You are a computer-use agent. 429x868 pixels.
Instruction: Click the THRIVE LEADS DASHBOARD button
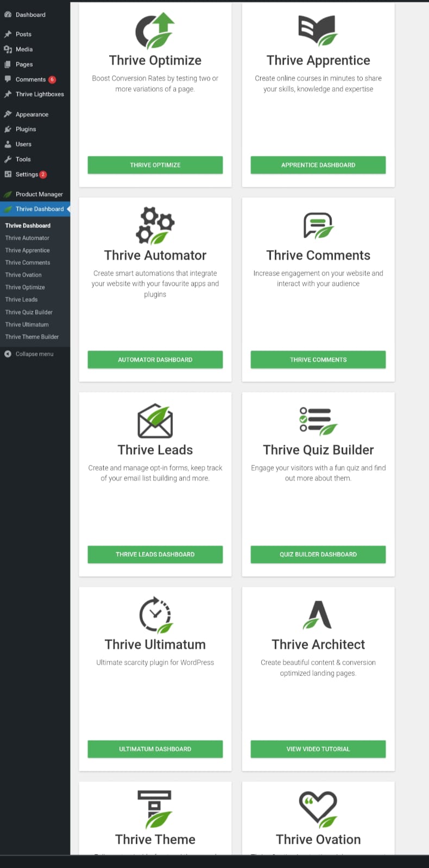tap(155, 554)
